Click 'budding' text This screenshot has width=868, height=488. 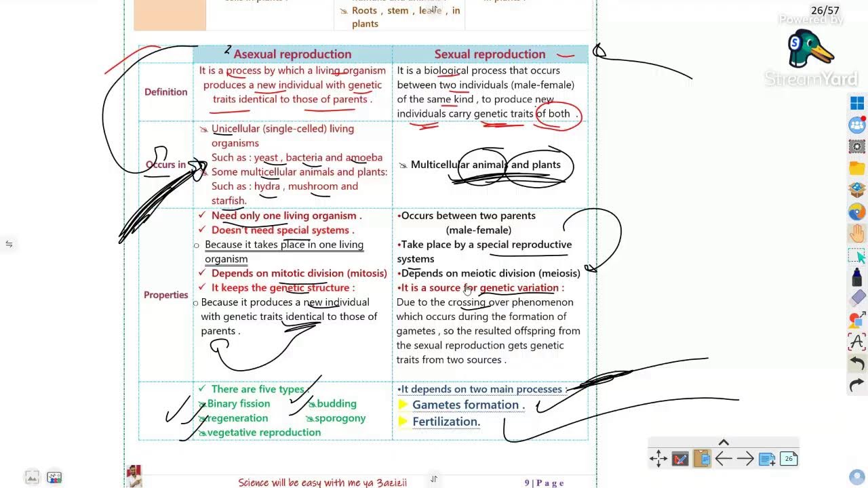(x=336, y=403)
